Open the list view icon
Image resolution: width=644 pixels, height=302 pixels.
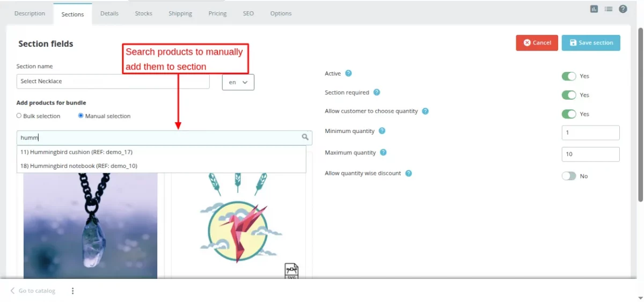tap(609, 9)
